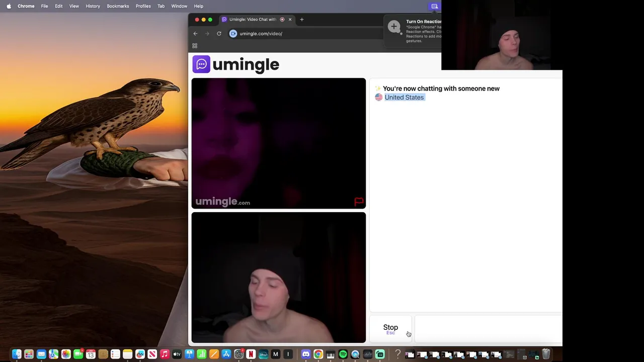The image size is (644, 362).
Task: Click the tab recording indicator dot
Action: point(282,20)
